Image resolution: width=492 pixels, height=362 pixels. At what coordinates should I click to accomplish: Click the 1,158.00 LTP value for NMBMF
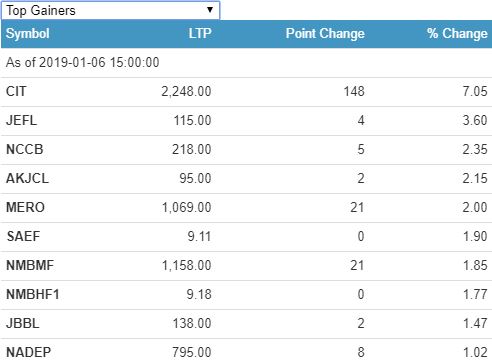(186, 265)
